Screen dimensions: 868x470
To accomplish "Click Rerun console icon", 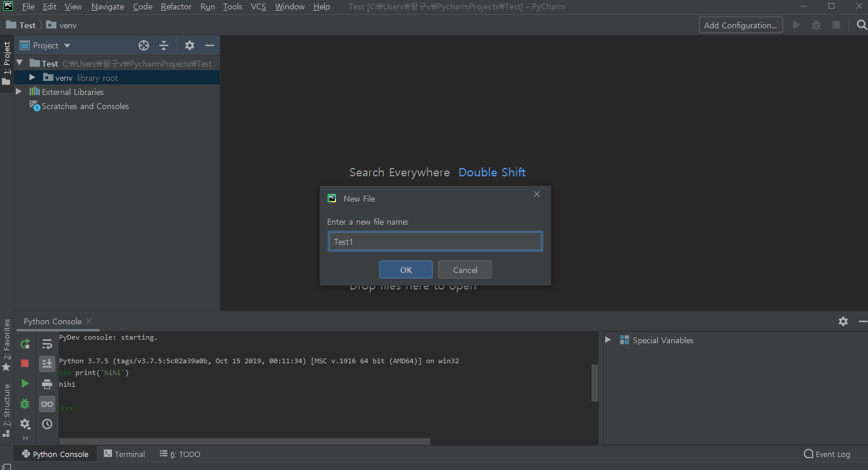I will (25, 344).
